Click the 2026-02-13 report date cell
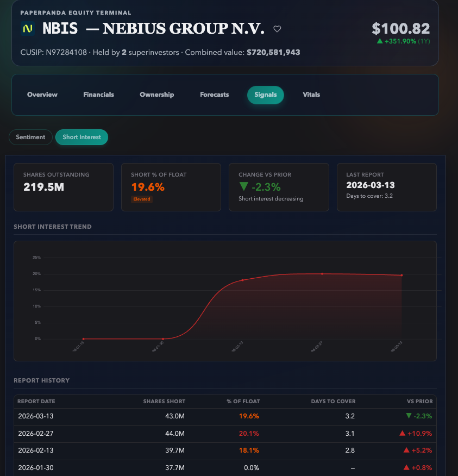458x476 pixels. [x=36, y=450]
